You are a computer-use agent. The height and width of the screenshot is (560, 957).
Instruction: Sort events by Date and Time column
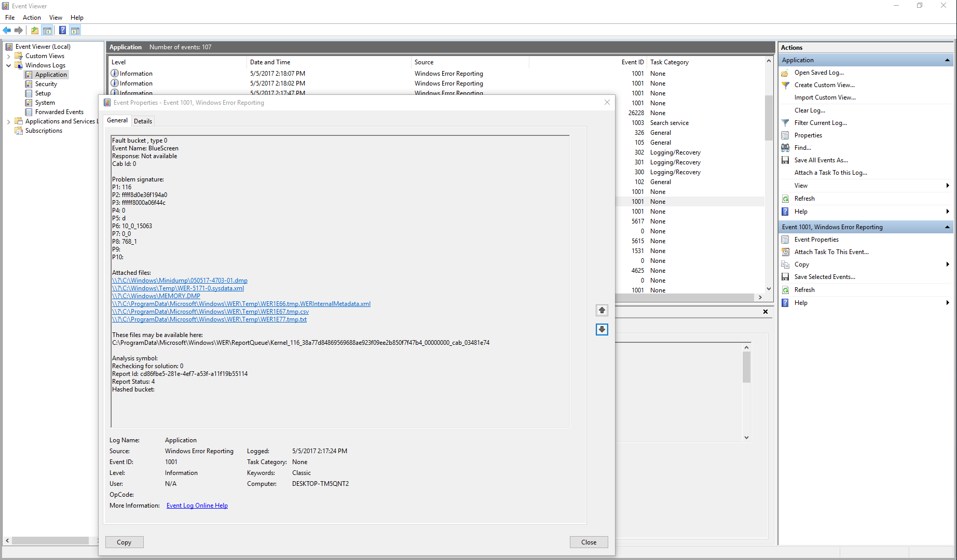(x=329, y=62)
